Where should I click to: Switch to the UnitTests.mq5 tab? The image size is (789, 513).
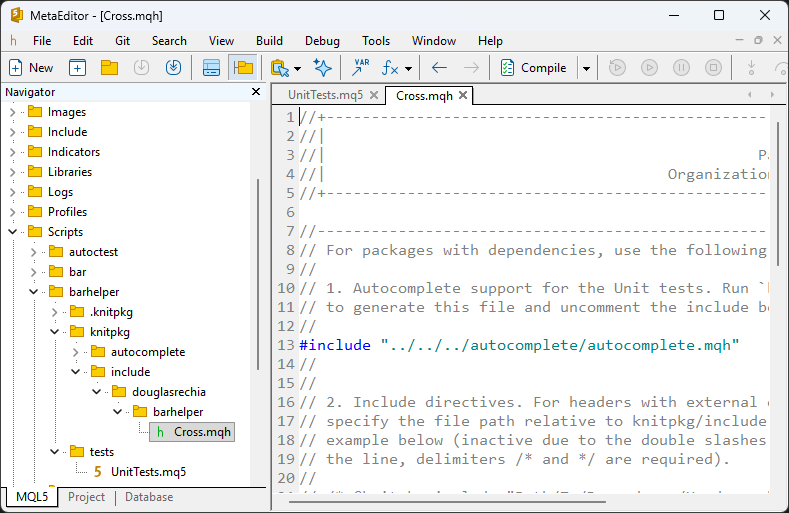(325, 96)
